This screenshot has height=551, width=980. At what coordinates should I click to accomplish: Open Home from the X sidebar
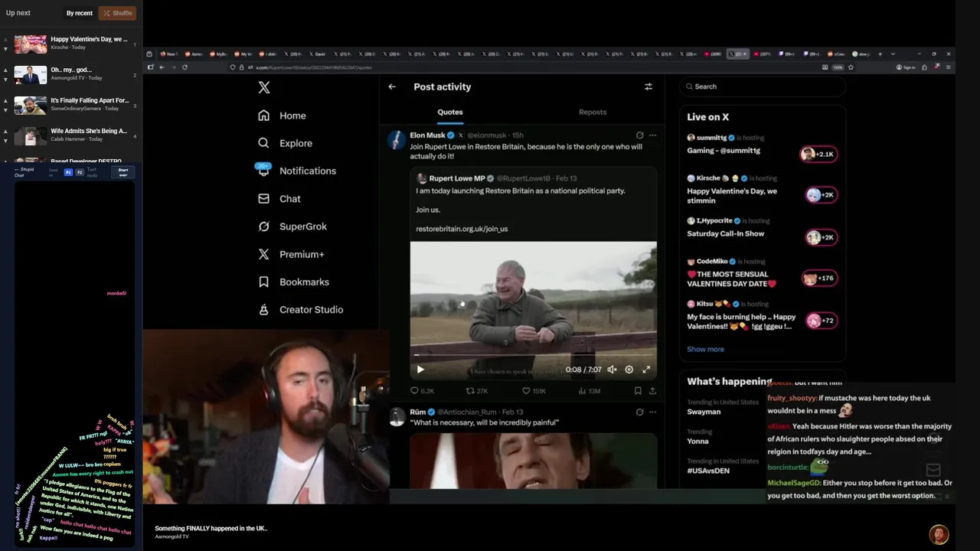click(x=282, y=116)
